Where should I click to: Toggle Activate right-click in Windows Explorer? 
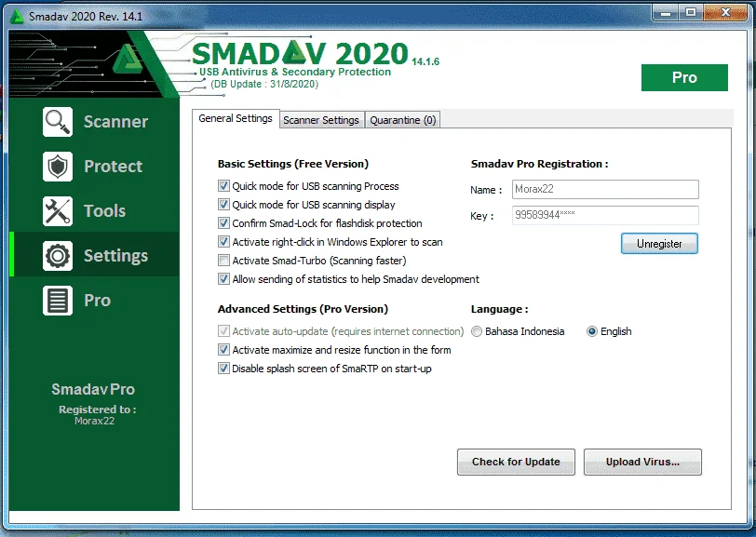click(x=223, y=242)
